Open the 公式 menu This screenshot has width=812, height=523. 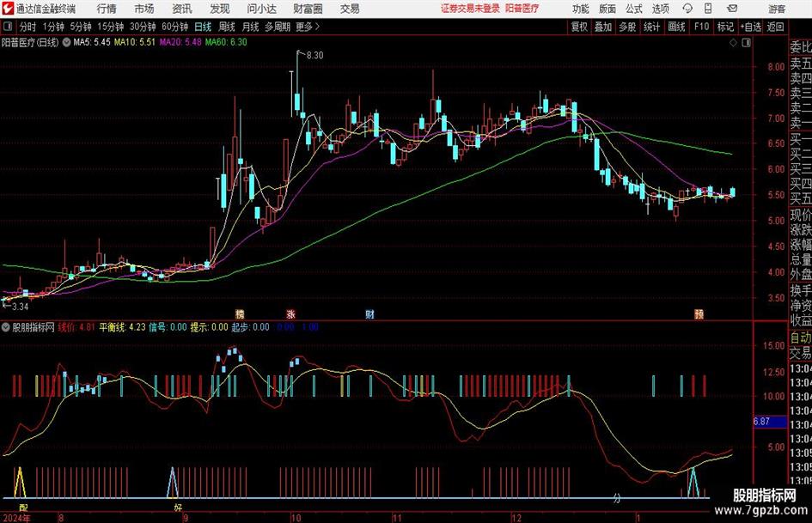click(634, 9)
